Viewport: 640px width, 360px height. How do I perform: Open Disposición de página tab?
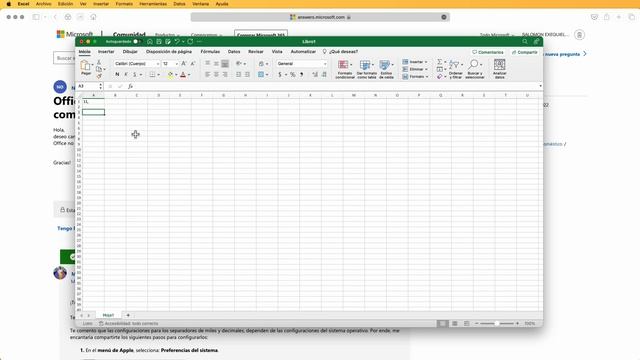169,52
